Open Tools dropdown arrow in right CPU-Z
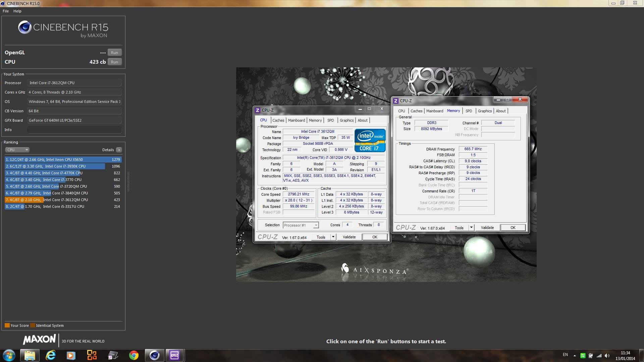The image size is (644, 362). (471, 228)
